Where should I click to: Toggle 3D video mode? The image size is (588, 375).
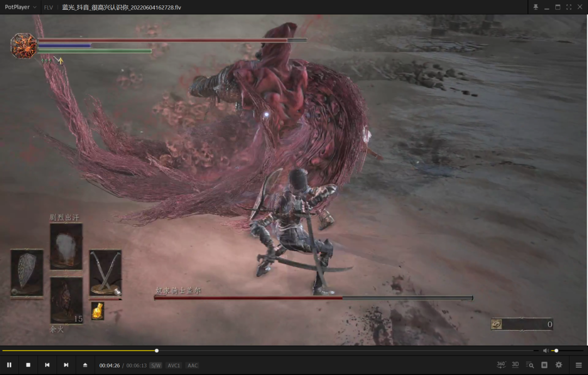515,365
